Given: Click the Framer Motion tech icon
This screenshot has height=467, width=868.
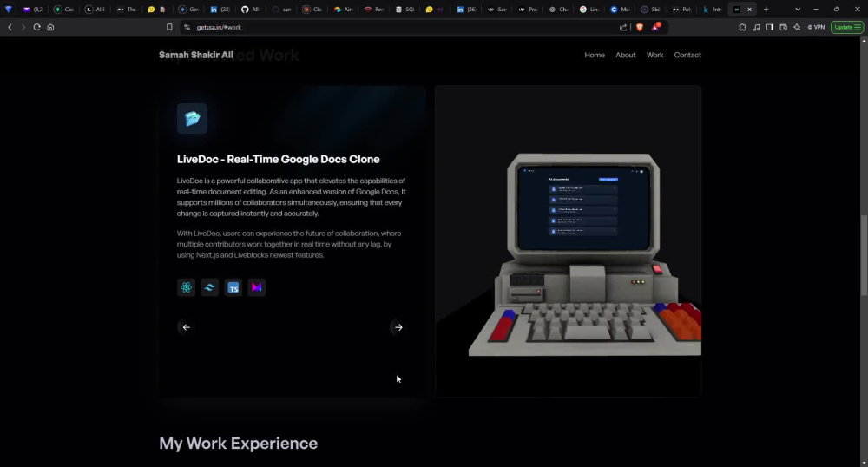Looking at the screenshot, I should click(x=256, y=287).
